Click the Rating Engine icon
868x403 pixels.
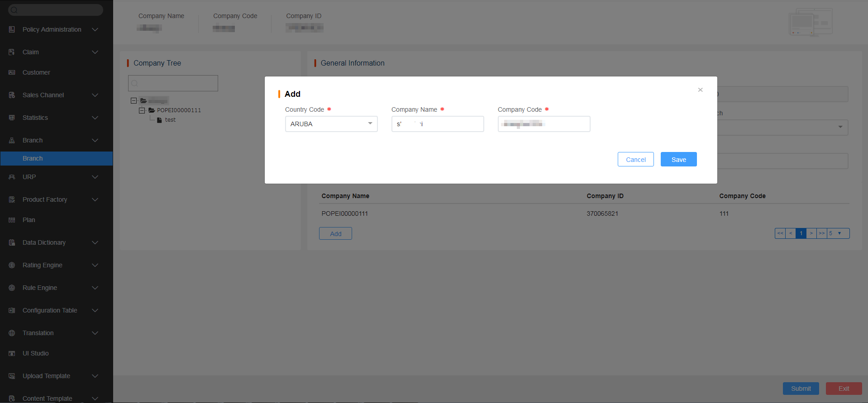pos(12,265)
